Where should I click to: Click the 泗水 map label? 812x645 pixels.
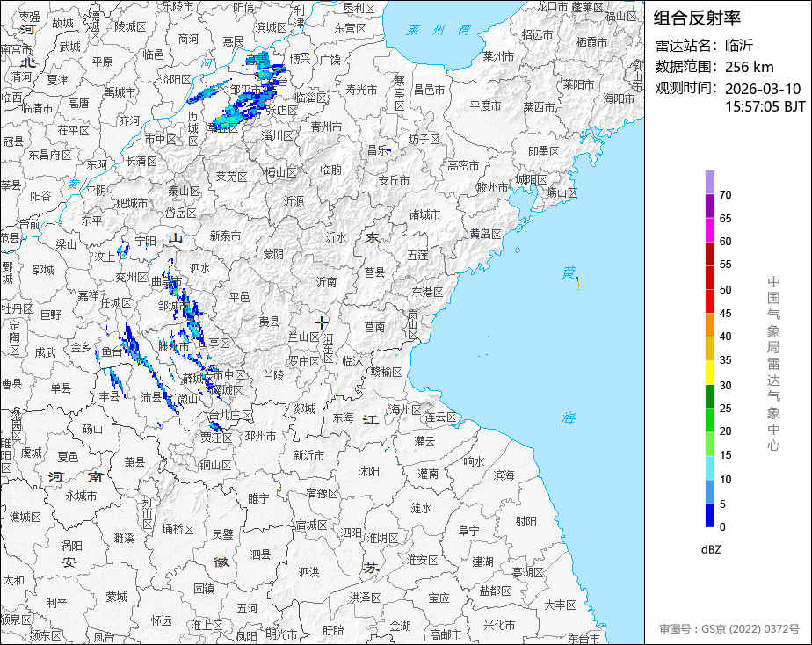(x=199, y=268)
